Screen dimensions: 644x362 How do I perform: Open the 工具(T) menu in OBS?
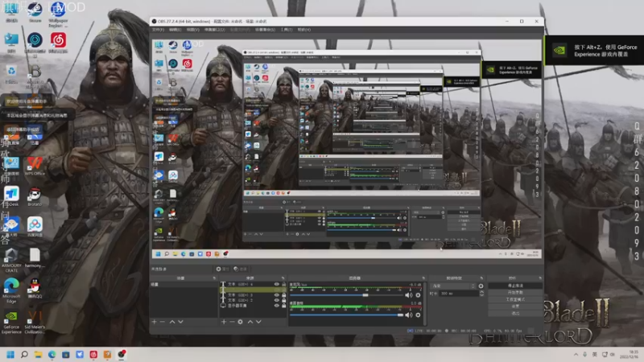tap(287, 30)
